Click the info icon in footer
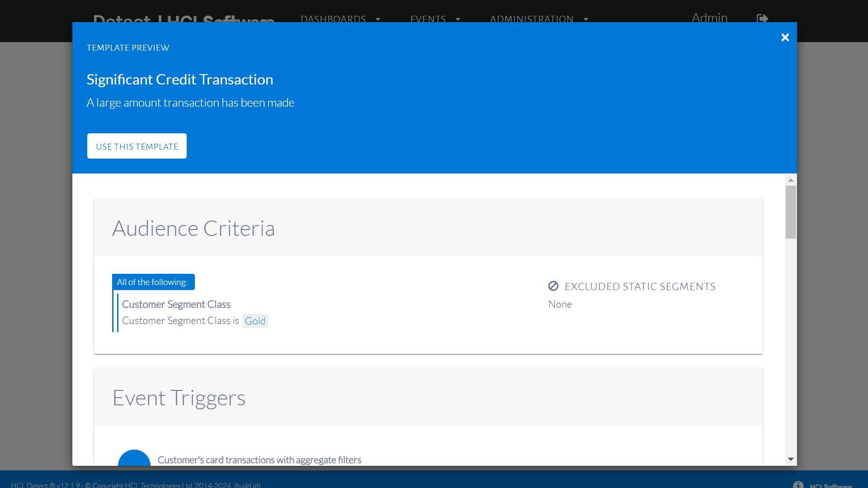The height and width of the screenshot is (488, 868). pyautogui.click(x=798, y=484)
